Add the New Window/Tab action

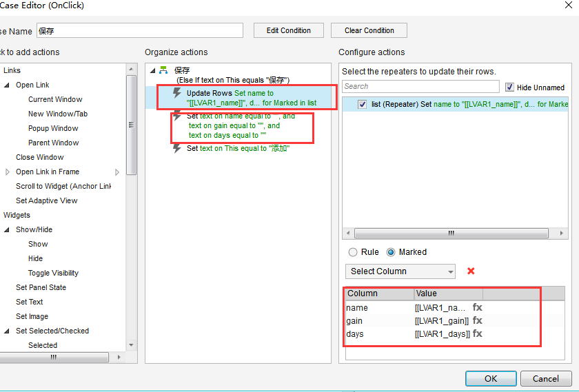point(58,114)
